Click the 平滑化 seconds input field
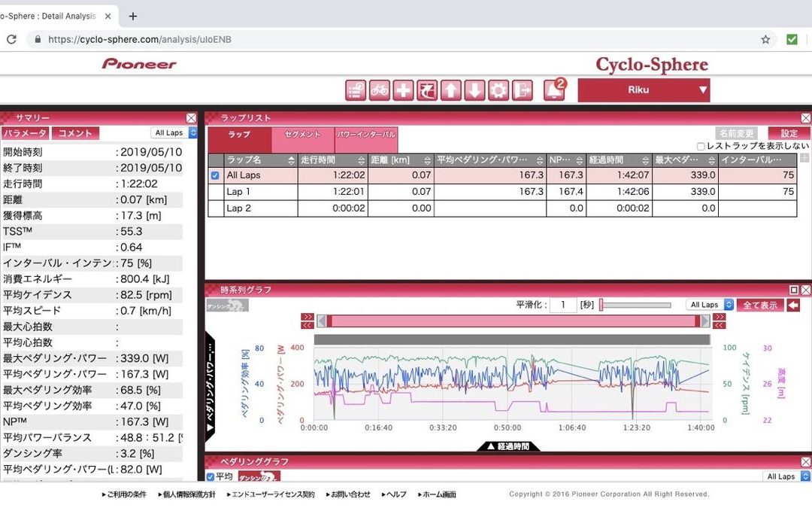This screenshot has width=812, height=508. pyautogui.click(x=562, y=305)
